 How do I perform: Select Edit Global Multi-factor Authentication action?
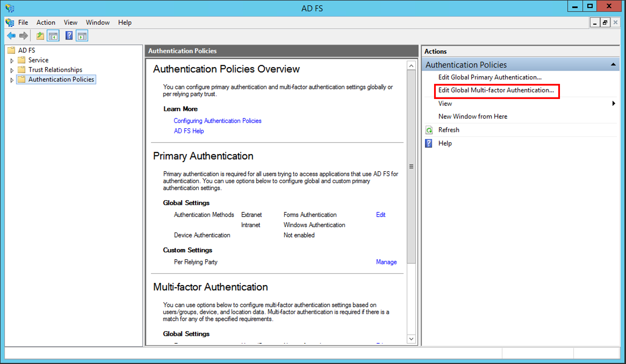[x=496, y=90]
